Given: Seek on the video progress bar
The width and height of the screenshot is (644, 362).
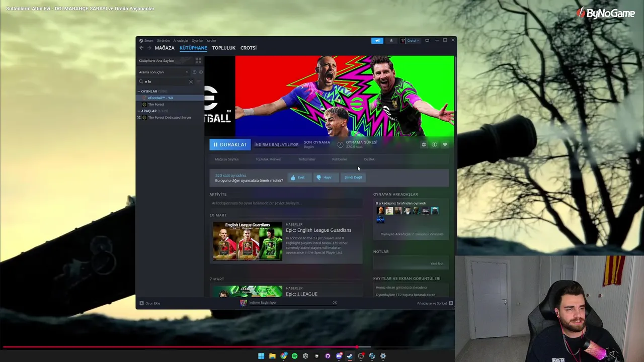Looking at the screenshot, I should click(227, 347).
